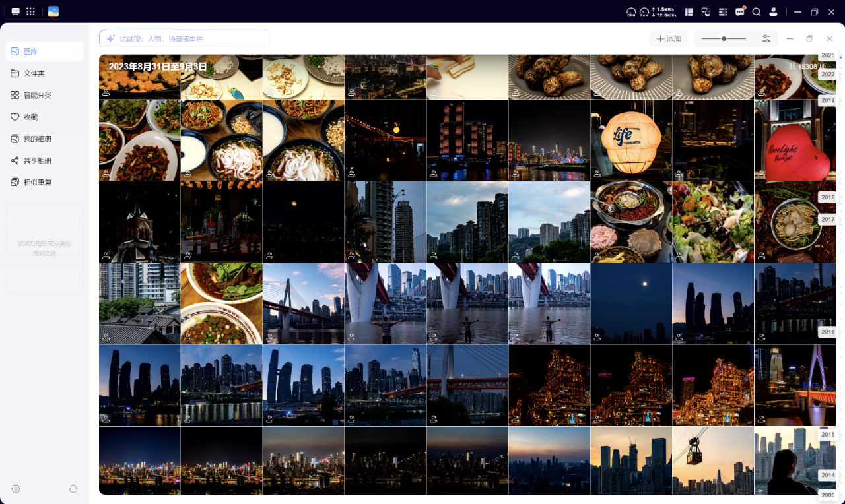Jump to year 2025 on the timeline
The image size is (845, 504).
coord(828,55)
